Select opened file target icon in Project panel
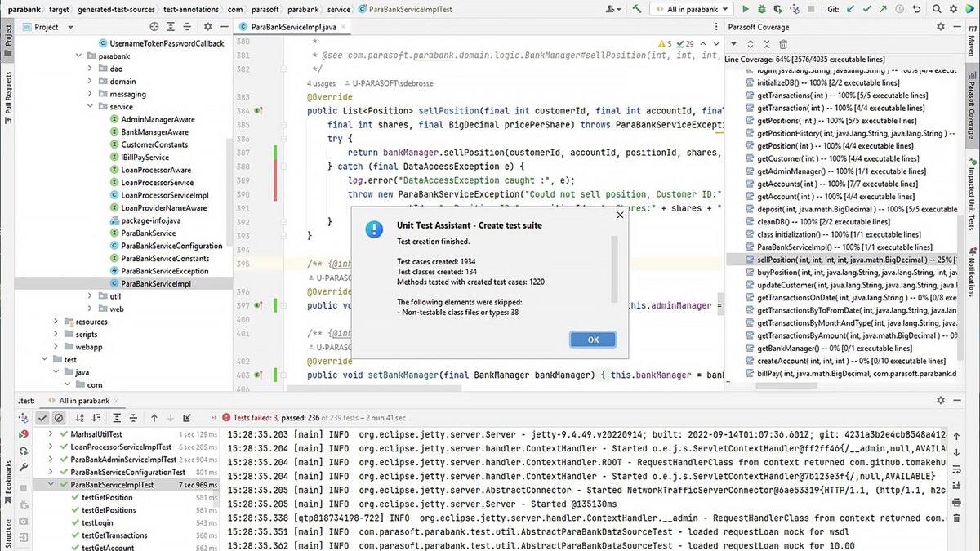 [x=154, y=27]
